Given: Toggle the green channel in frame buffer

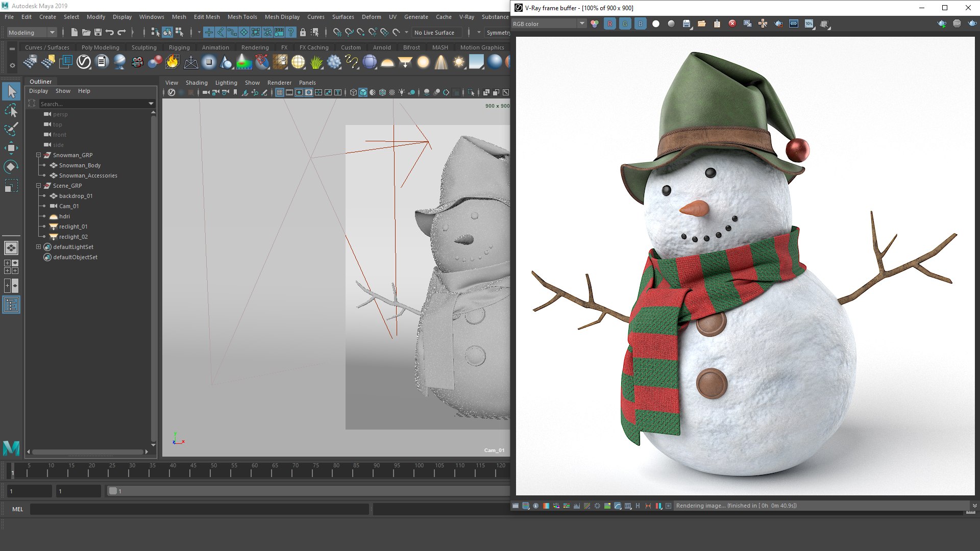Looking at the screenshot, I should [x=625, y=23].
